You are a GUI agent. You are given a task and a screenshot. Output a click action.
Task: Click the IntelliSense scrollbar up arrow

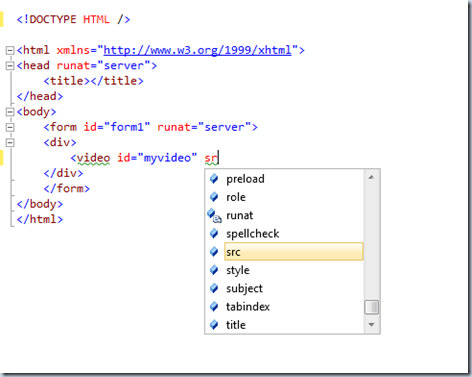pyautogui.click(x=371, y=177)
